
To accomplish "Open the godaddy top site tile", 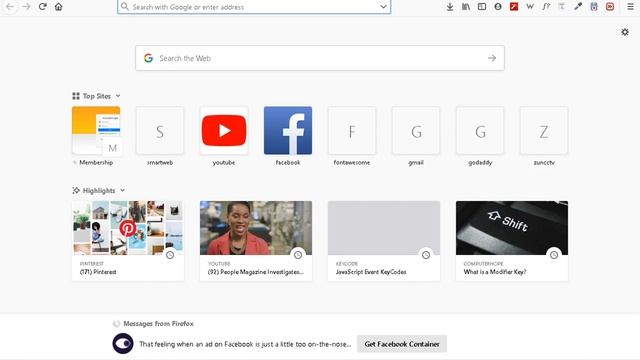I will pyautogui.click(x=480, y=136).
